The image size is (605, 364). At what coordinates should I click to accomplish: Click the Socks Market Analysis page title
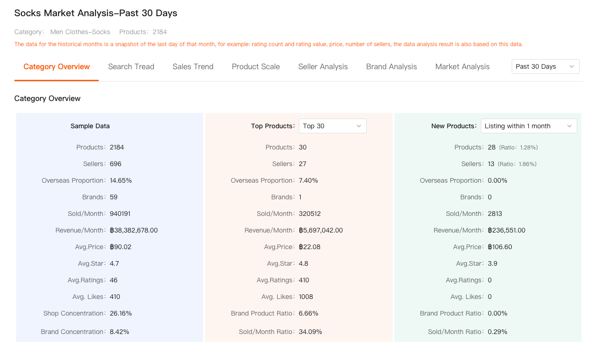[96, 13]
